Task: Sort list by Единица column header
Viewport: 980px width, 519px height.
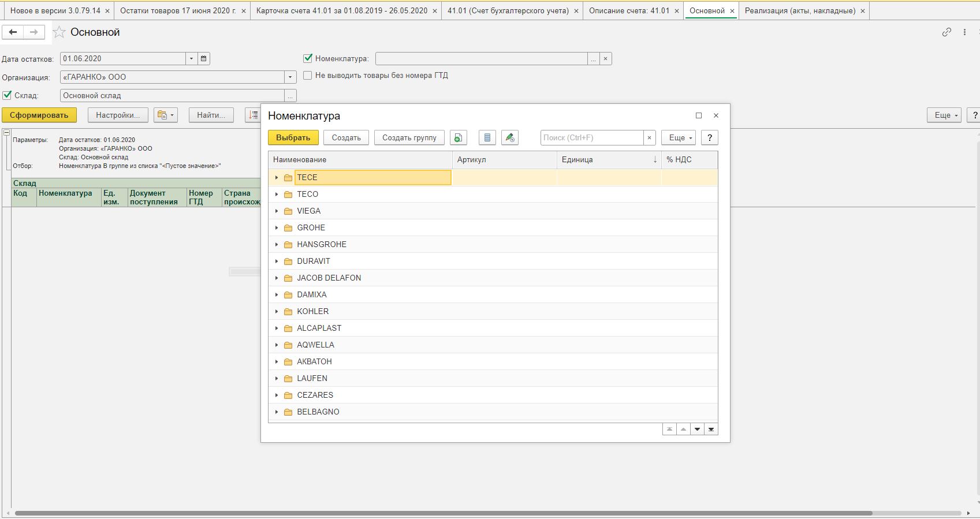Action: (x=609, y=159)
